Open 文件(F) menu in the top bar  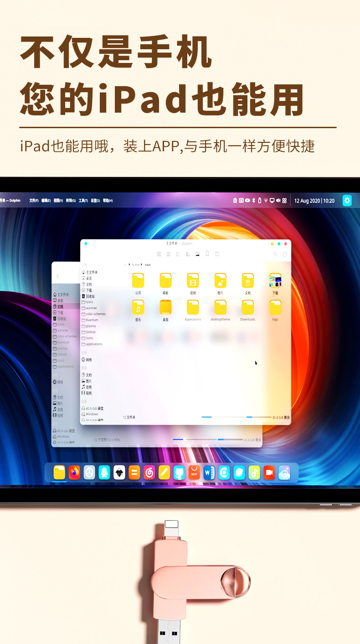coord(34,201)
